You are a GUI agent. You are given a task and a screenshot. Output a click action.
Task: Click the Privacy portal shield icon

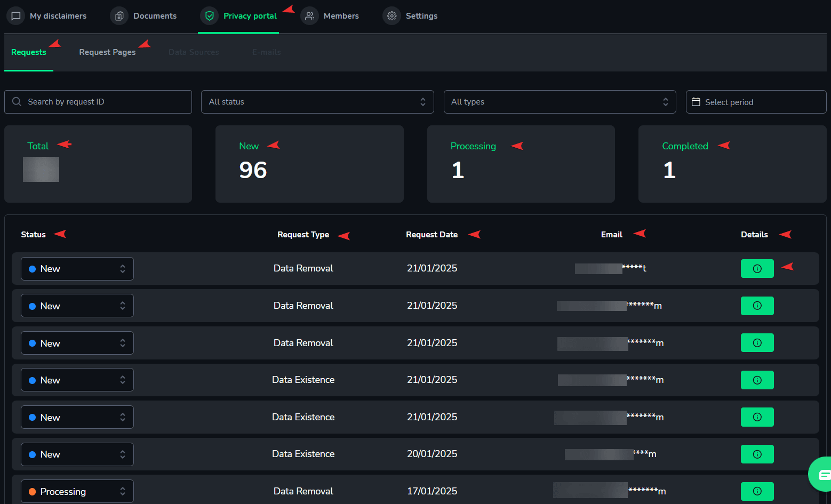point(210,16)
